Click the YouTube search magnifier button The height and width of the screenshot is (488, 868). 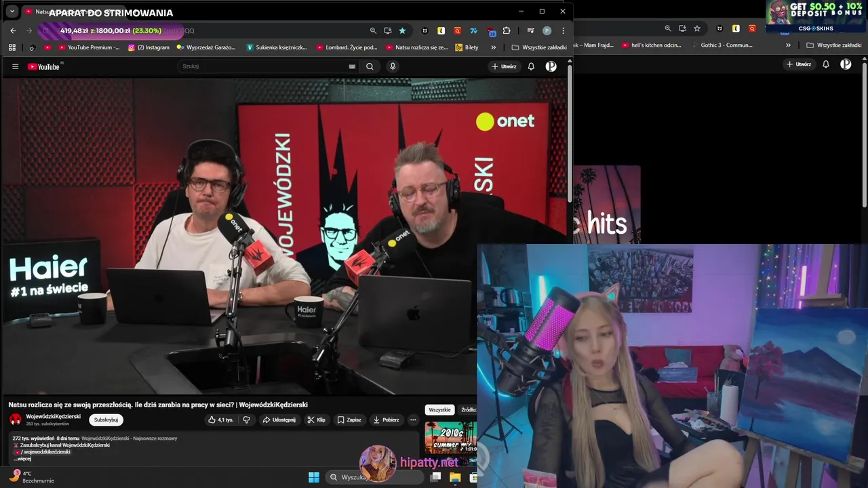370,66
